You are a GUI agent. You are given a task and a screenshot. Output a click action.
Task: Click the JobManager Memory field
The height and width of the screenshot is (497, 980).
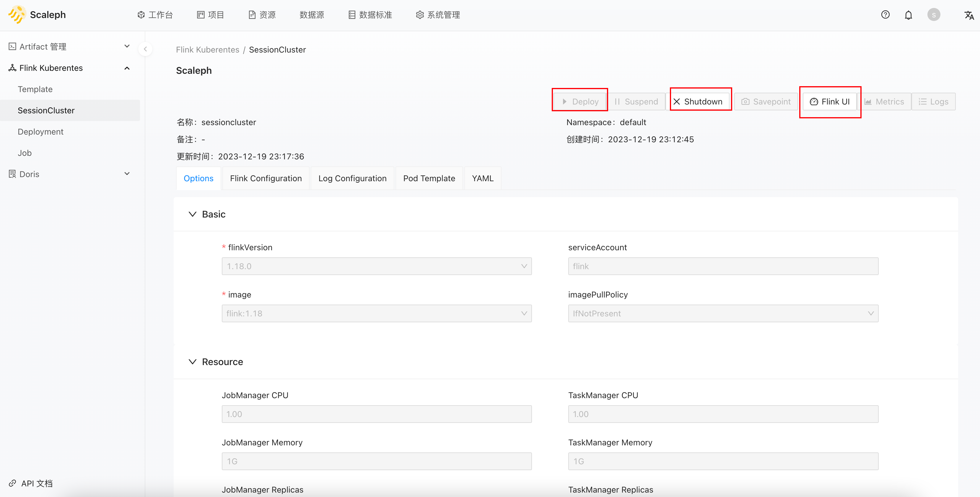tap(377, 461)
